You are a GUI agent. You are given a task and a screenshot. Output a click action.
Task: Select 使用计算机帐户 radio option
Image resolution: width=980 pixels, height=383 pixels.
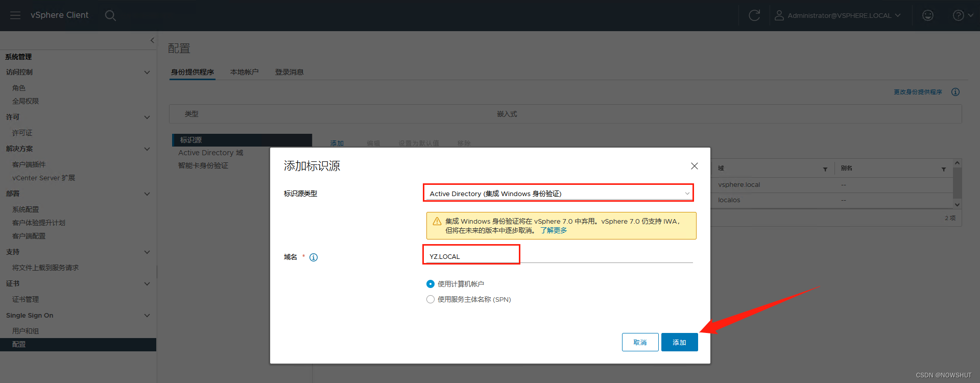point(431,284)
